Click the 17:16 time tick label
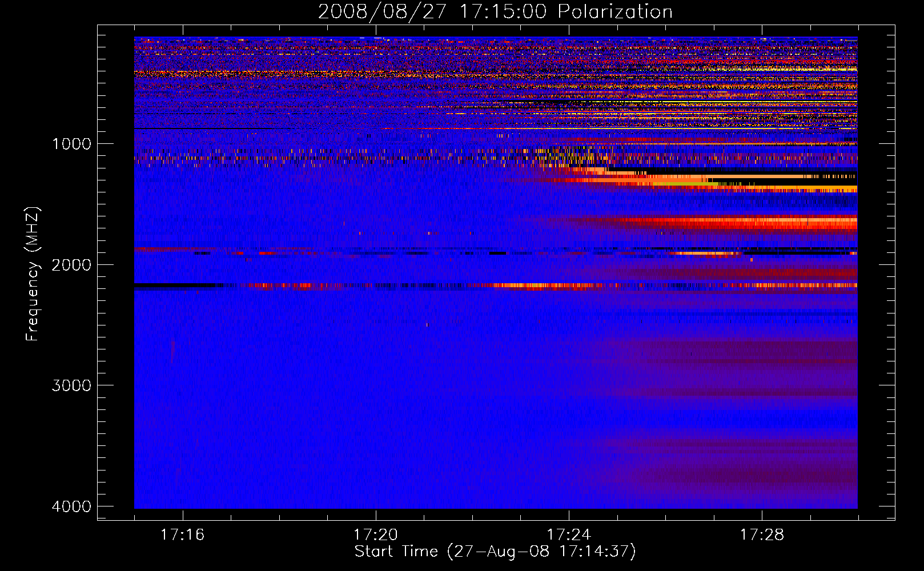This screenshot has width=924, height=571. tap(183, 534)
